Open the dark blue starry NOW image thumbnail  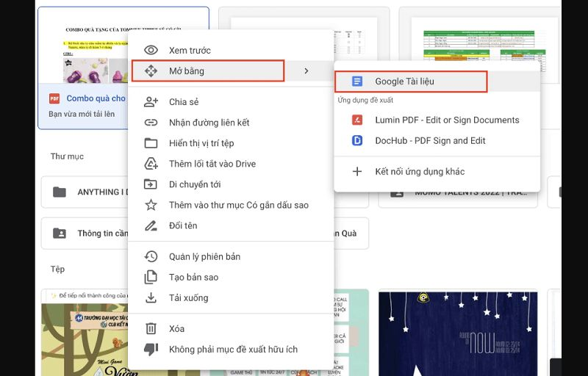coord(458,333)
